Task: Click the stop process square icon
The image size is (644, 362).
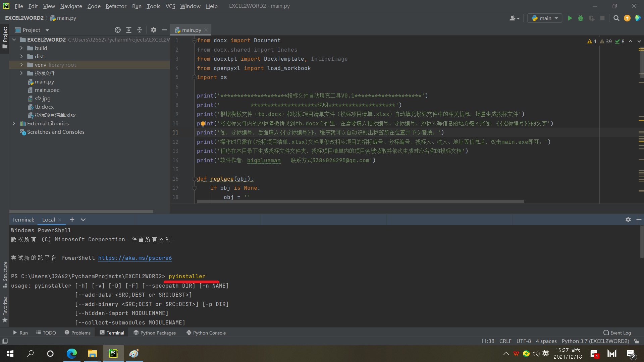Action: tap(602, 18)
